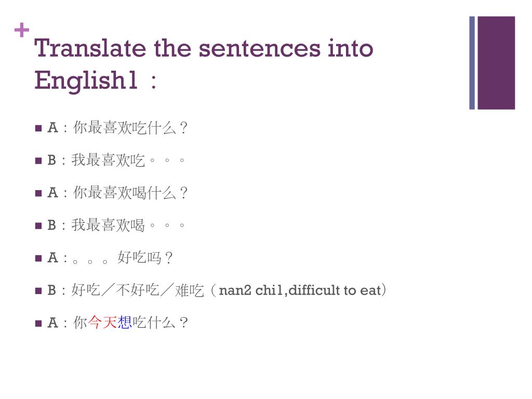Click the line B: 我最喜欢吃。。。
This screenshot has height=399, width=532.
(116, 160)
